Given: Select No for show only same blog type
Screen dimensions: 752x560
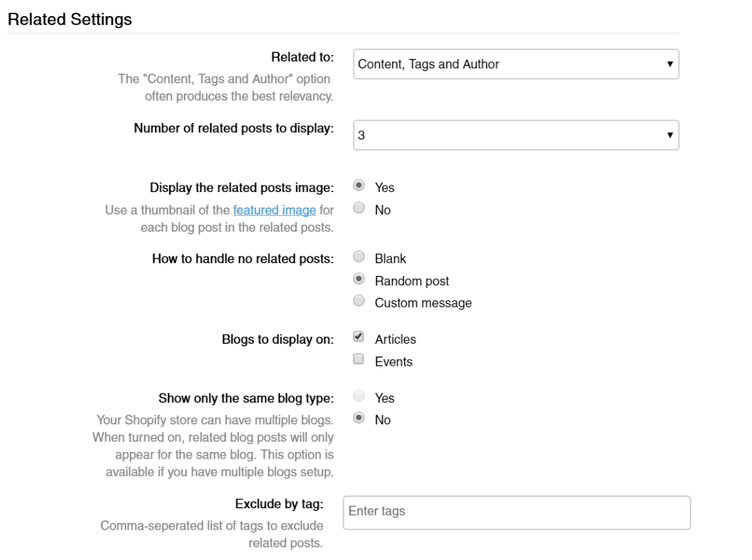Looking at the screenshot, I should coord(359,418).
